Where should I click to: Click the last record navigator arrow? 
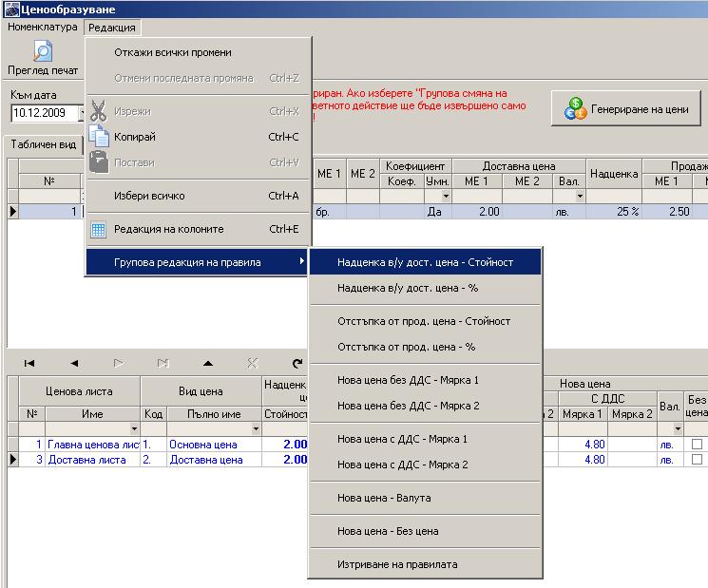pyautogui.click(x=163, y=363)
